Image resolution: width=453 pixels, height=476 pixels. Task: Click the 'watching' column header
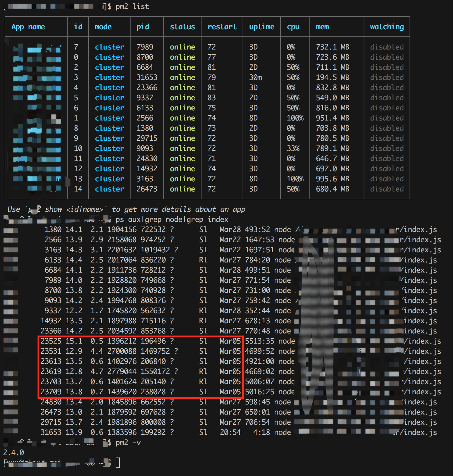(387, 27)
